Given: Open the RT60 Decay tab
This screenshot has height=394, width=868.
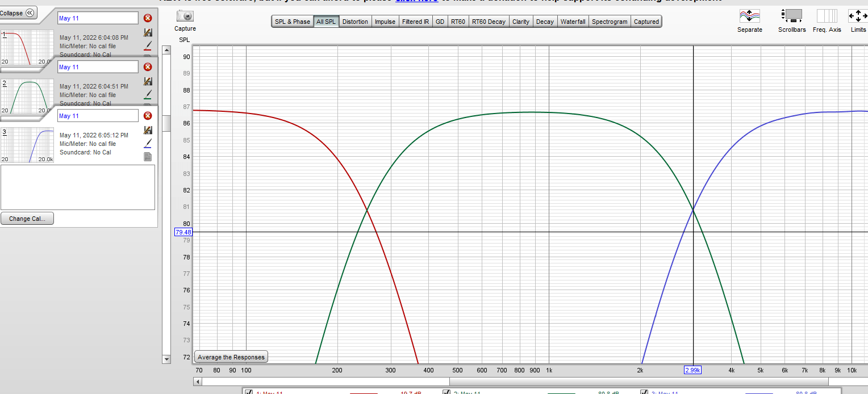Looking at the screenshot, I should [489, 22].
